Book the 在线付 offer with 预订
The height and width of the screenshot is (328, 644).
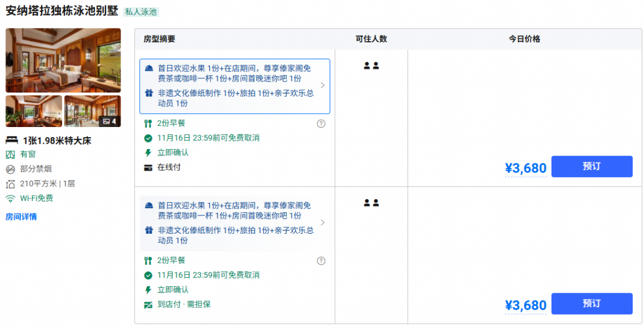point(592,166)
